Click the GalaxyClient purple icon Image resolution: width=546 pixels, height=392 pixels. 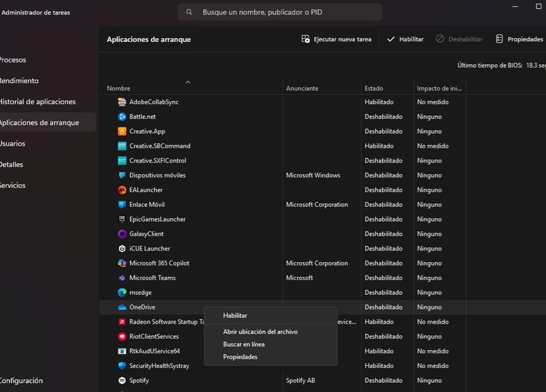122,234
